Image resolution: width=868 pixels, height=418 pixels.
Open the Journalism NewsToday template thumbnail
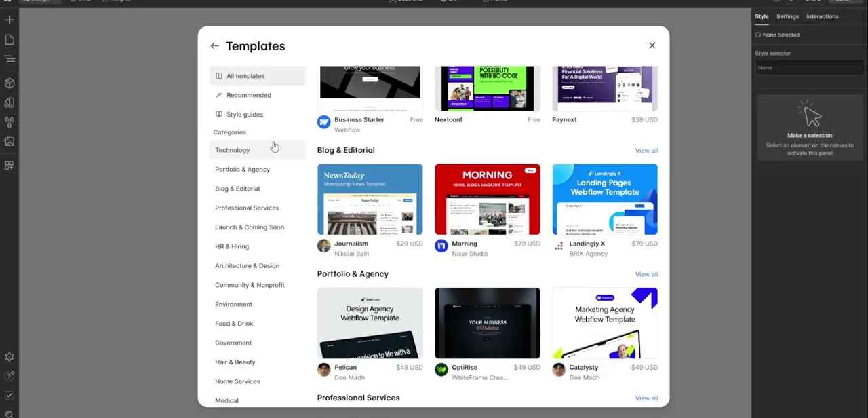(370, 199)
